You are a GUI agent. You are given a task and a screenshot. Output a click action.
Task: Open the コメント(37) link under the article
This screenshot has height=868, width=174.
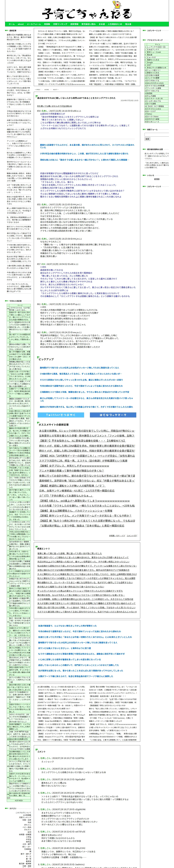pos(132,535)
